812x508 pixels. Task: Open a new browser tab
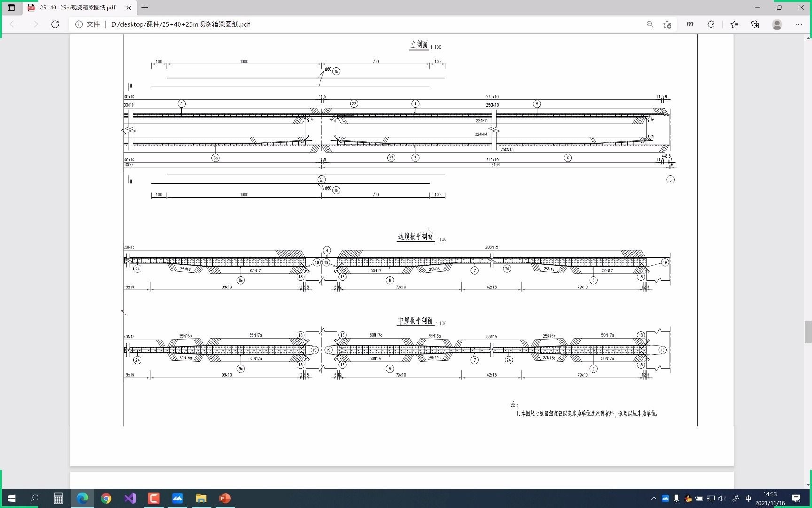(145, 8)
